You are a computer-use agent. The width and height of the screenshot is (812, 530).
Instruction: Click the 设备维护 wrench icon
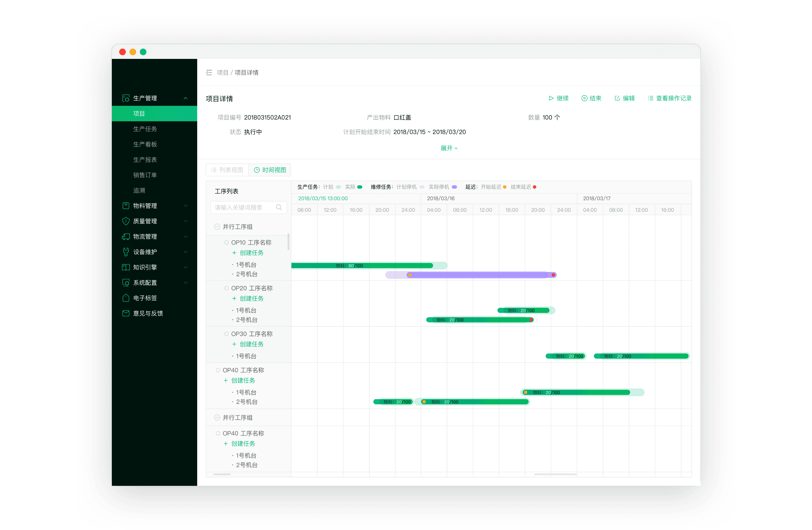pyautogui.click(x=126, y=252)
